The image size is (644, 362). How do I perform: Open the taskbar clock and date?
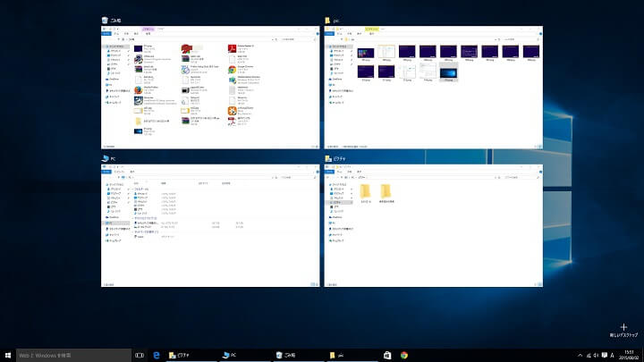click(x=629, y=355)
